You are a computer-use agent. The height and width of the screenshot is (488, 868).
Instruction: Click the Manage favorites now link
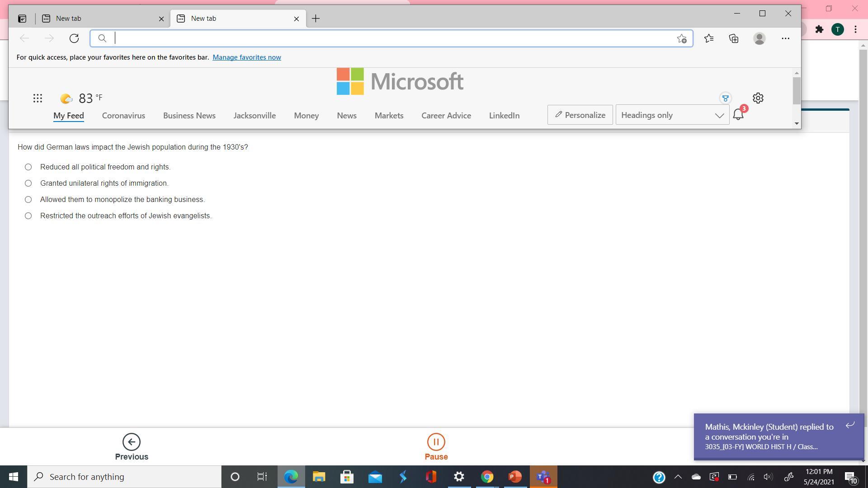click(246, 57)
